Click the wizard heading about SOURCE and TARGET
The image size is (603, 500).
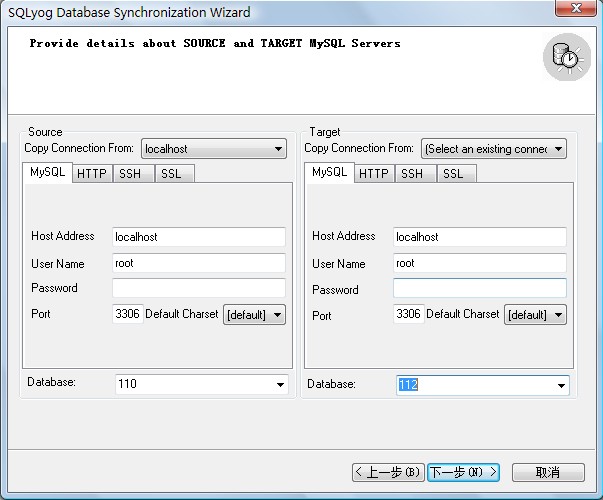(x=215, y=43)
